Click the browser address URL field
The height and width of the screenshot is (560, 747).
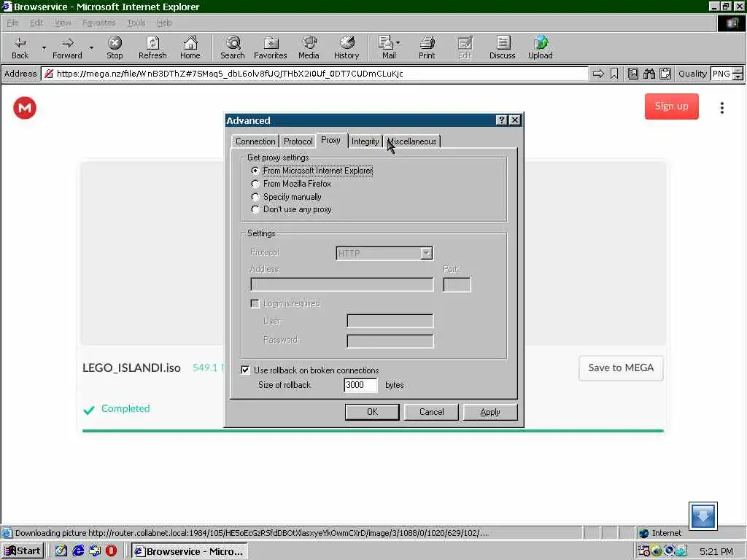314,74
